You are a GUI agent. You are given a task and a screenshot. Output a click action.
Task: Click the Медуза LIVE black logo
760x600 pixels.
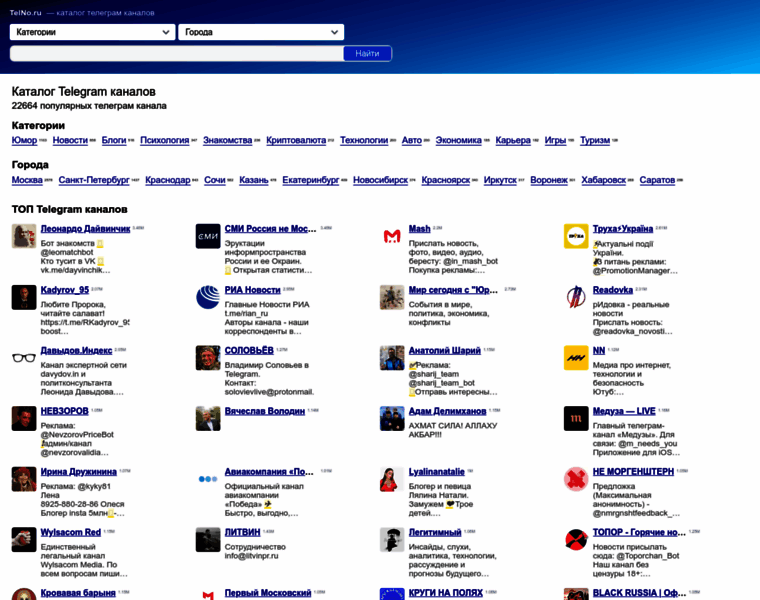pos(576,418)
